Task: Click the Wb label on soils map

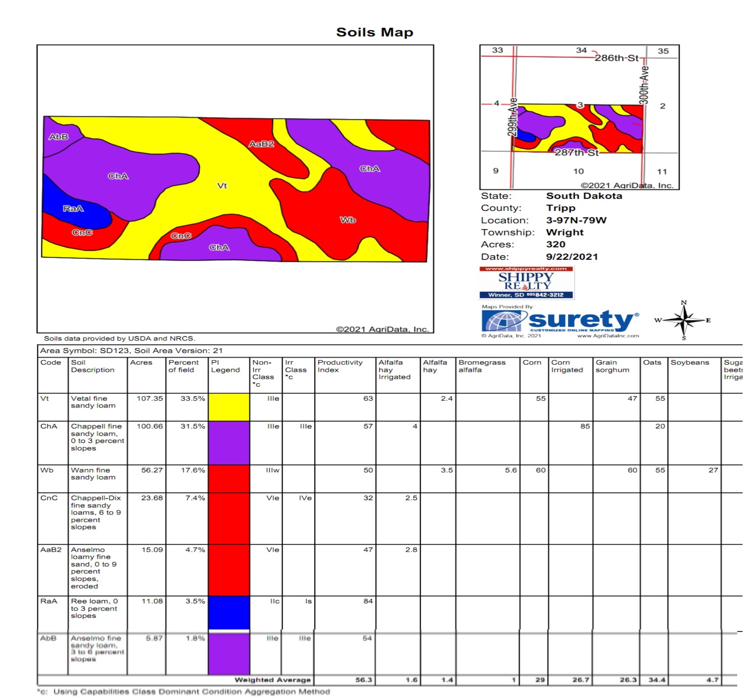Action: click(x=348, y=220)
